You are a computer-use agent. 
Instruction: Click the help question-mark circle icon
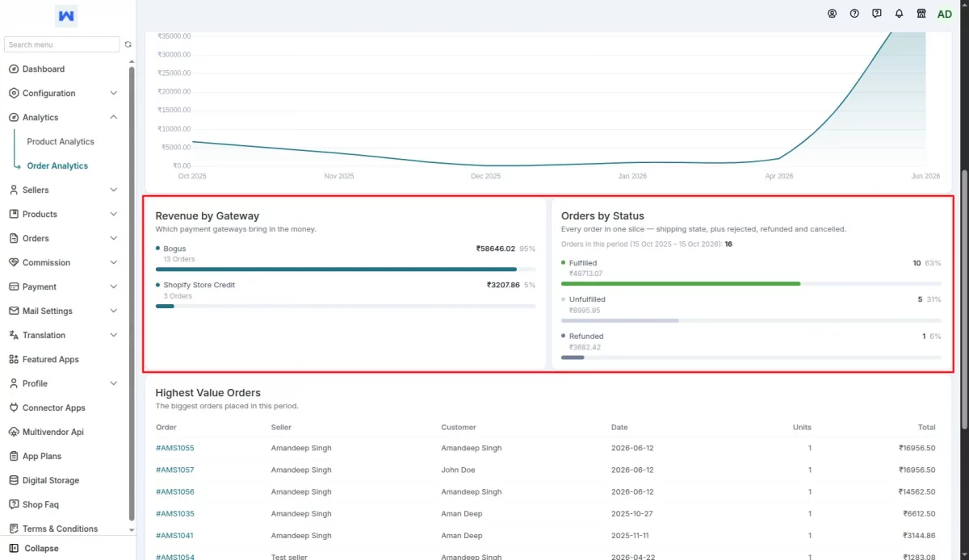tap(854, 14)
